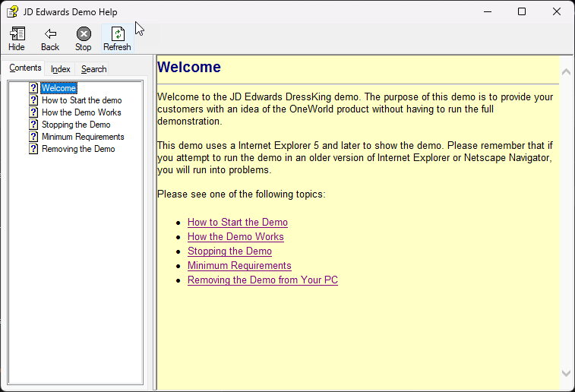Select Minimum Requirements in contents tree
The height and width of the screenshot is (392, 575).
[83, 137]
